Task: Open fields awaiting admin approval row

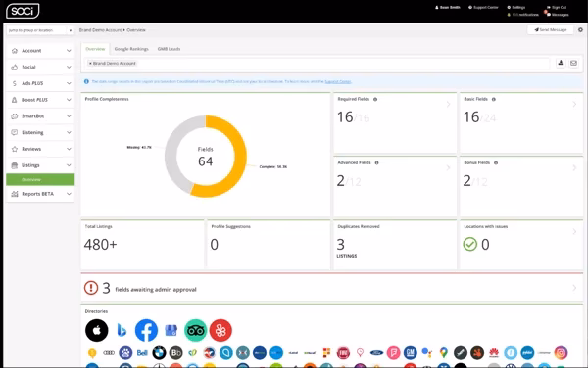Action: [x=331, y=288]
